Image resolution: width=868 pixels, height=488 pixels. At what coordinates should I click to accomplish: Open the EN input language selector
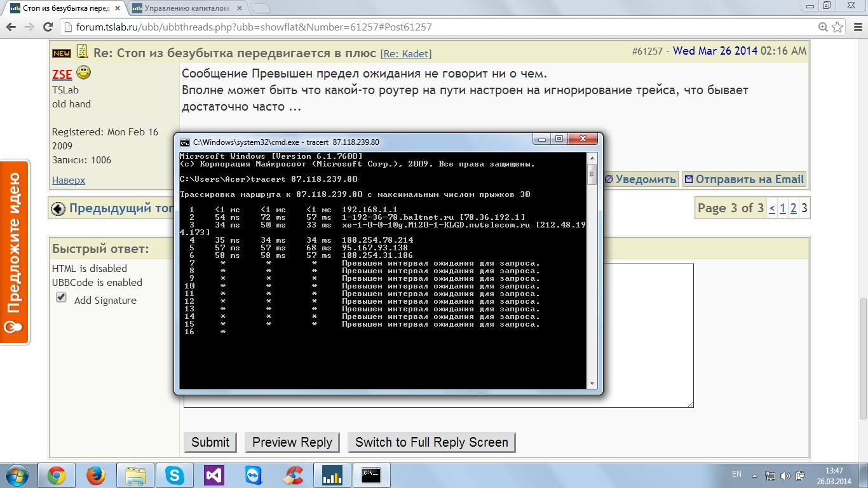pos(736,474)
